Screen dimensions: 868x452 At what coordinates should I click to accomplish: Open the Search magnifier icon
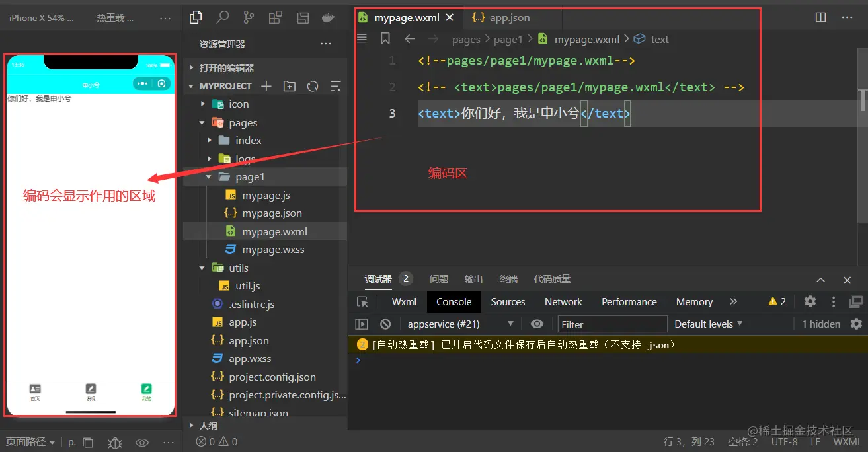pyautogui.click(x=223, y=18)
